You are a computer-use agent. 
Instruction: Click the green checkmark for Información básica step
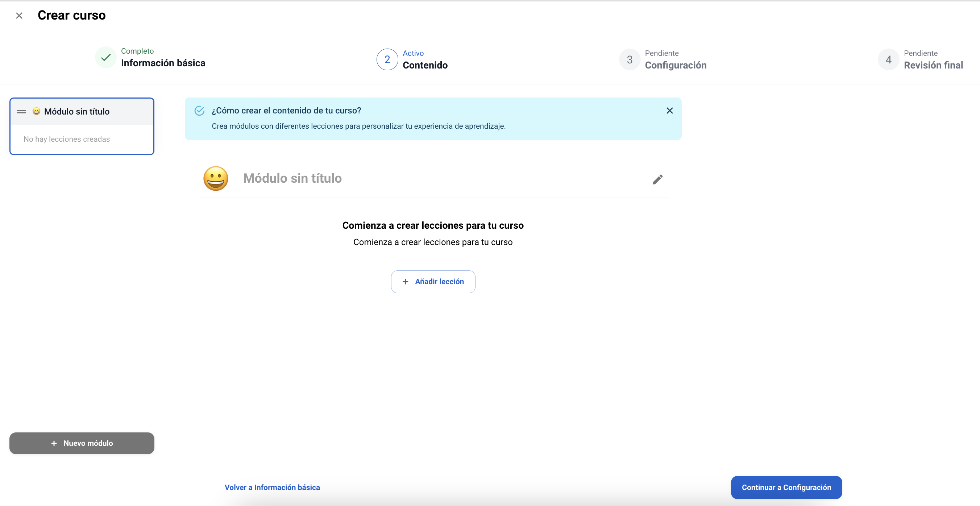tap(106, 57)
